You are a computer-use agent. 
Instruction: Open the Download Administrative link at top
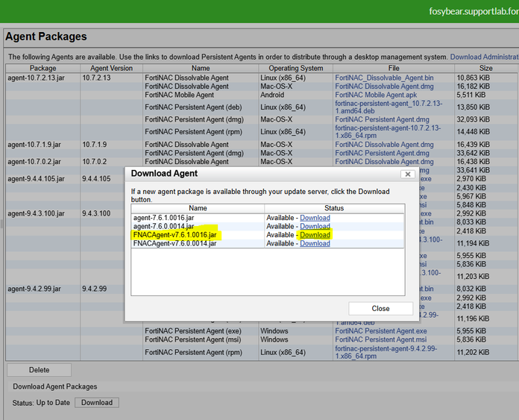[484, 57]
